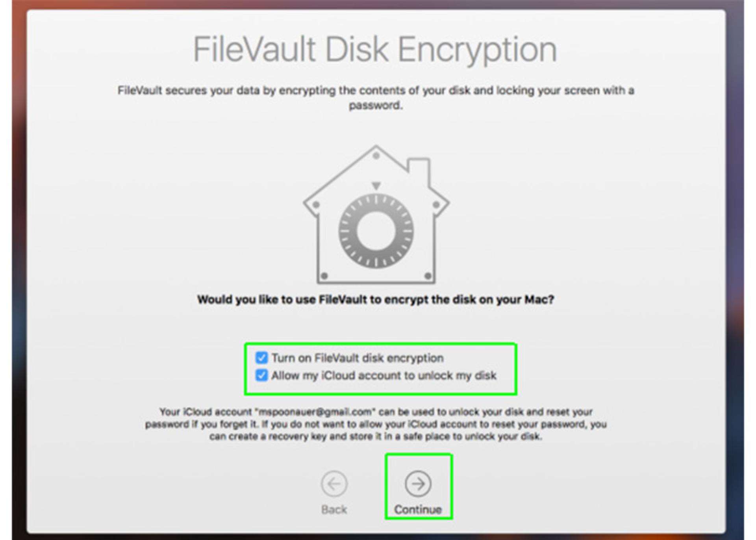Image resolution: width=756 pixels, height=540 pixels.
Task: Click the mspoonauer@gmail.com email text
Action: tap(315, 412)
